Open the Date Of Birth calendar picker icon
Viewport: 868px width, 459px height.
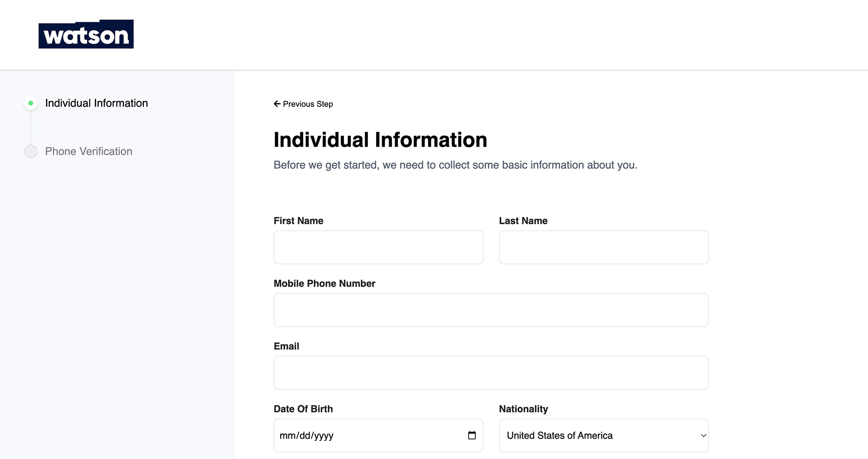[x=472, y=435]
